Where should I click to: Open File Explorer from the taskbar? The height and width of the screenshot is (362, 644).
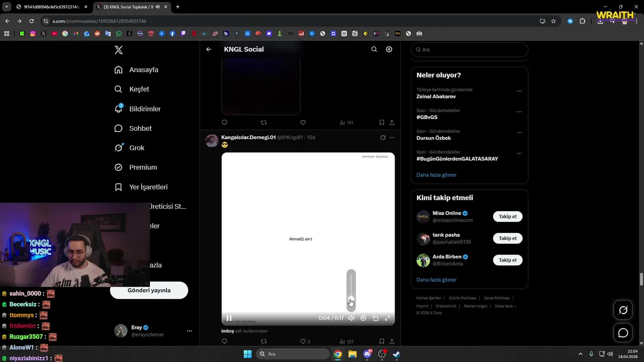(x=352, y=354)
